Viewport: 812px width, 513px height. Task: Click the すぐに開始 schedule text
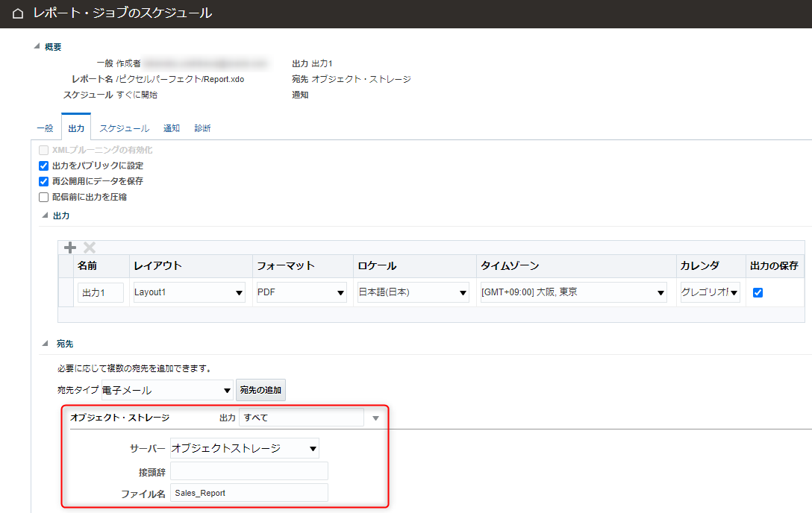[x=137, y=95]
